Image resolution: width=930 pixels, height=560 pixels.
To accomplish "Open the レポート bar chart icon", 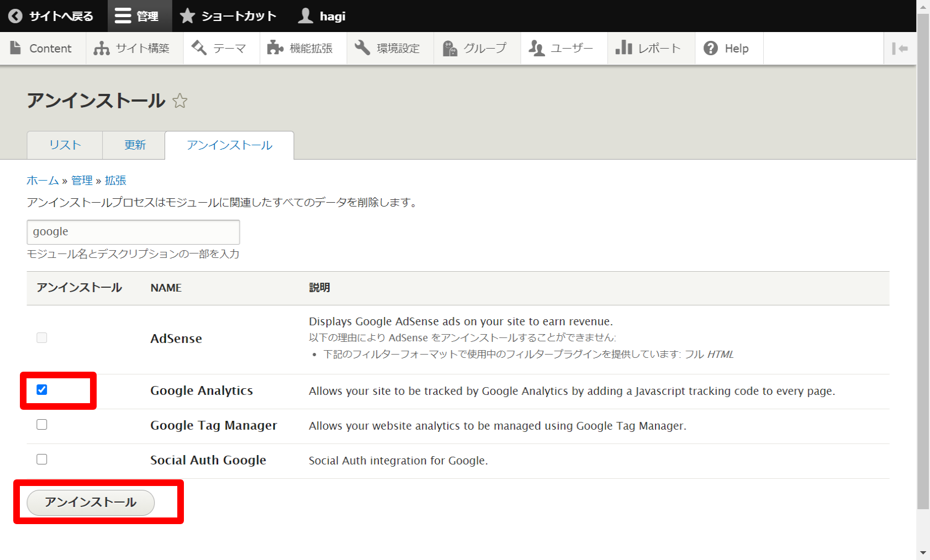I will pos(623,48).
